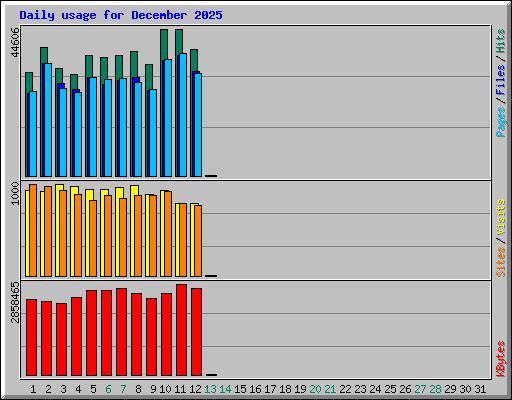Select the red KBytes bar for day 12
The width and height of the screenshot is (512, 400).
[x=196, y=332]
